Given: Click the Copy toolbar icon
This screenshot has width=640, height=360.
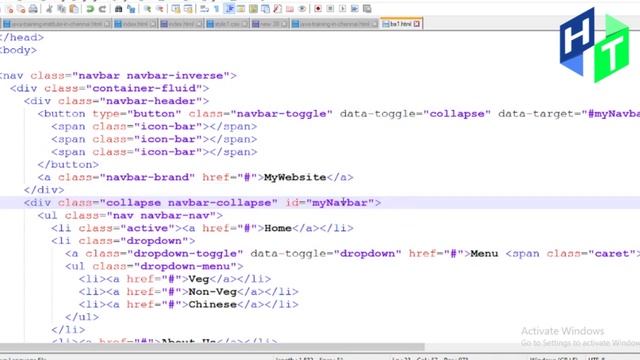Looking at the screenshot, I should pyautogui.click(x=62, y=9).
